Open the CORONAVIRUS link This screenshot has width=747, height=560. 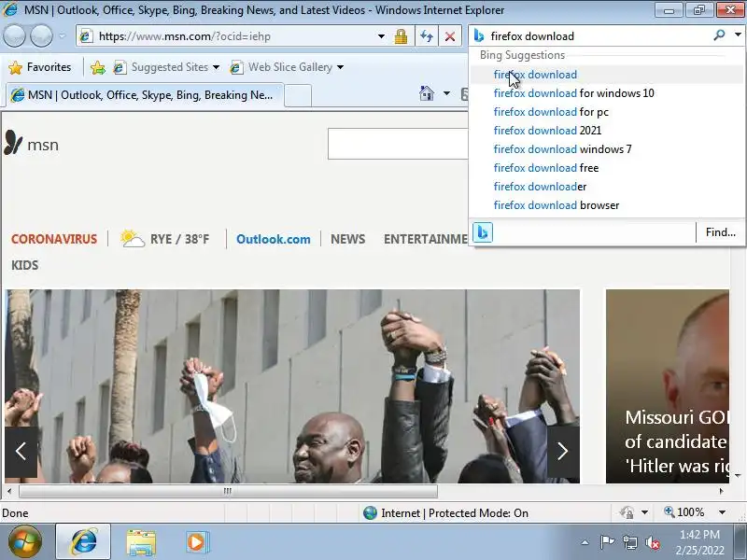[x=54, y=239]
